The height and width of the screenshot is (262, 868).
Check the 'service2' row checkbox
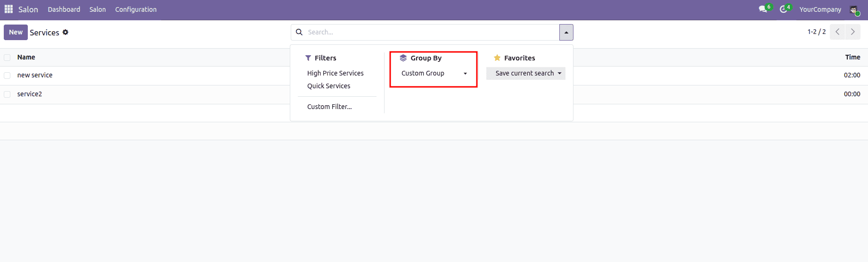pyautogui.click(x=7, y=94)
